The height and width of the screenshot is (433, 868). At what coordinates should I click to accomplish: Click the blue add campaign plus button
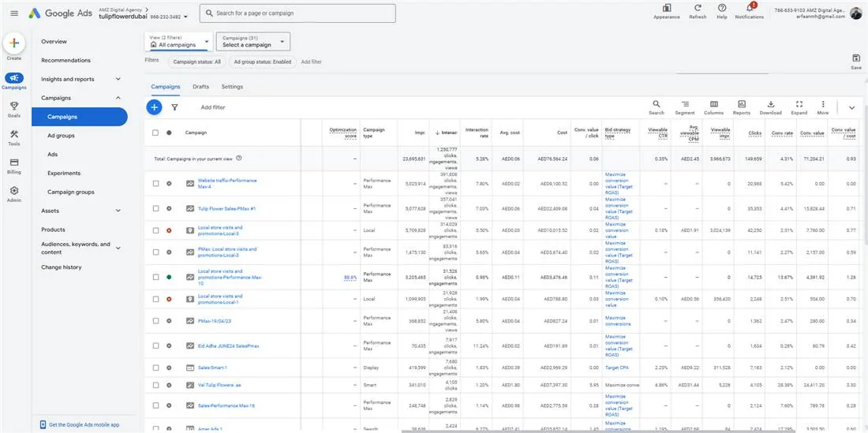point(155,107)
